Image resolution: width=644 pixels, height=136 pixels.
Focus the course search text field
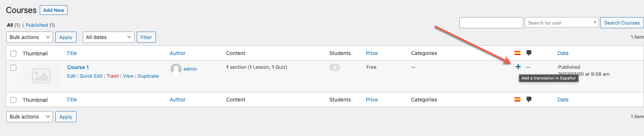coord(491,23)
